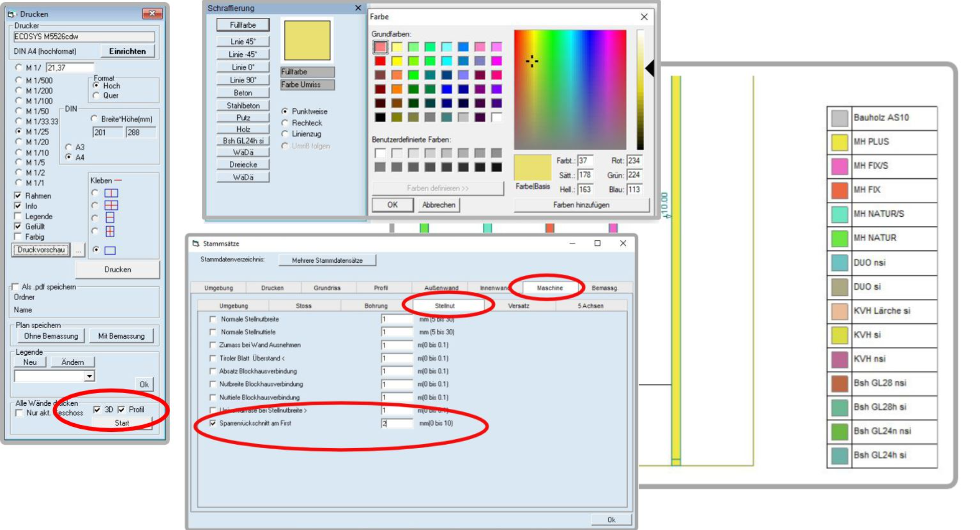Open the browse button beside Druckvorschau
Image resolution: width=980 pixels, height=530 pixels.
[x=78, y=250]
